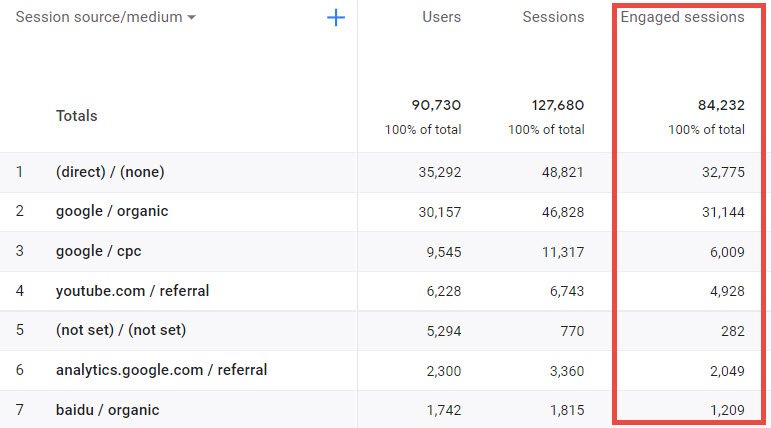Select the analytics.google.com / referral row
Screen dimensions: 771x428
(x=386, y=370)
